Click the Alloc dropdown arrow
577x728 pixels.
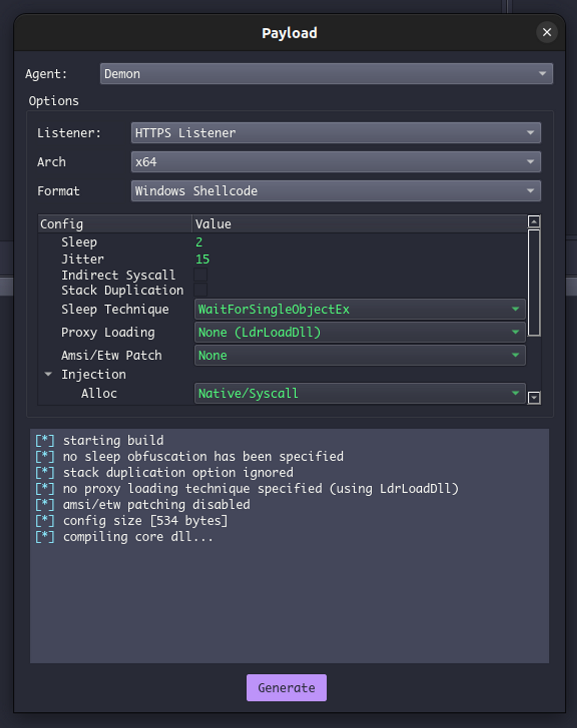pyautogui.click(x=515, y=393)
